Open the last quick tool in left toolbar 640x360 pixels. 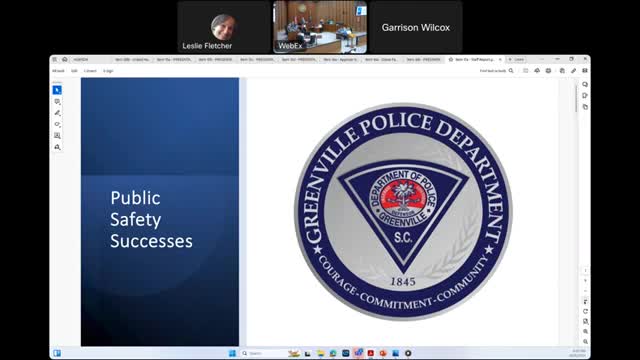(57, 147)
